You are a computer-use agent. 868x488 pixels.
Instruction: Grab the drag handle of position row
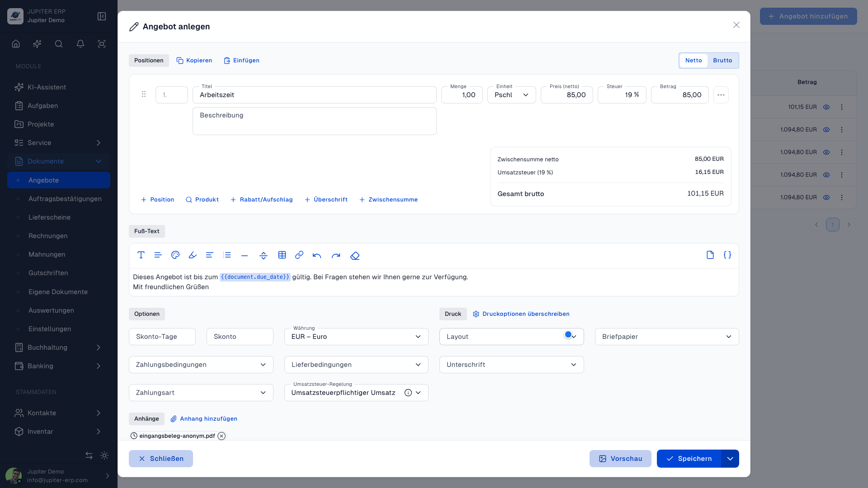(144, 94)
